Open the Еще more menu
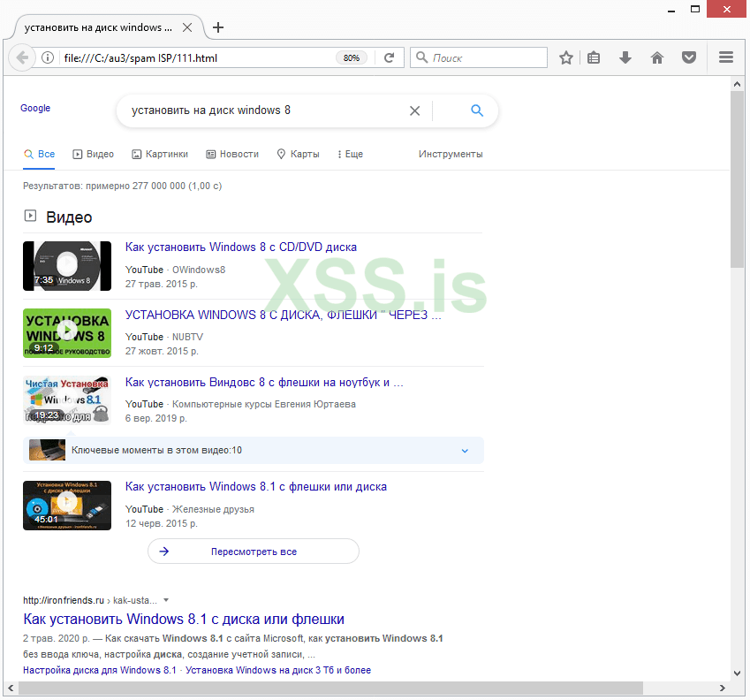The height and width of the screenshot is (700, 750). click(x=350, y=154)
